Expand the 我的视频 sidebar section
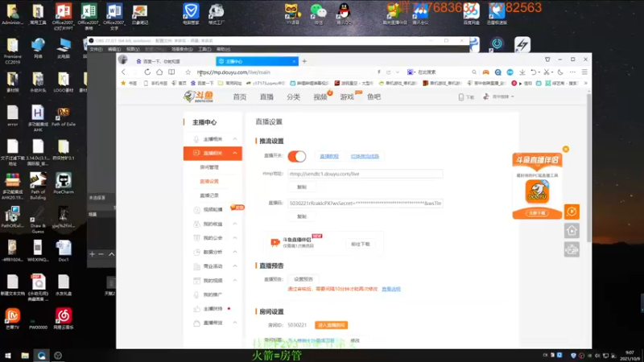The width and height of the screenshot is (644, 362). pyautogui.click(x=235, y=281)
